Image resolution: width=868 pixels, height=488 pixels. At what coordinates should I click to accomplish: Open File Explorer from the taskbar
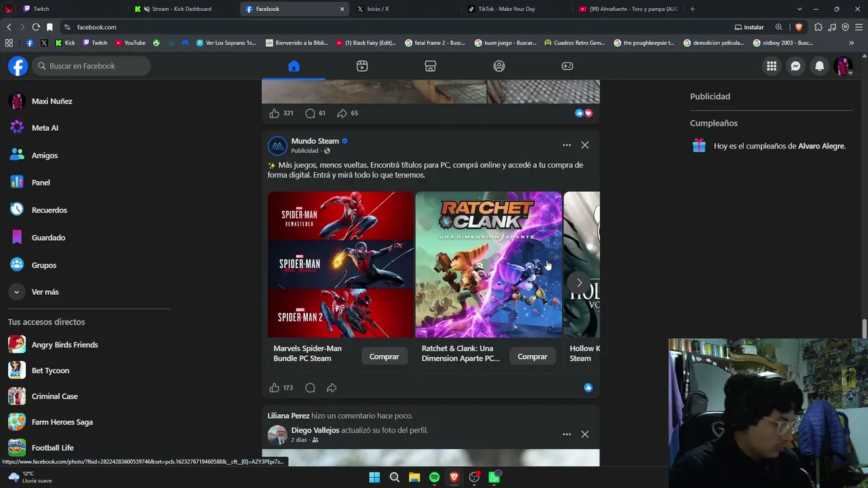click(414, 477)
